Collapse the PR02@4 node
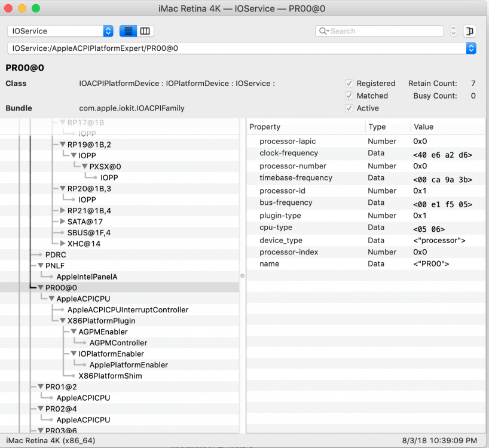 (41, 409)
